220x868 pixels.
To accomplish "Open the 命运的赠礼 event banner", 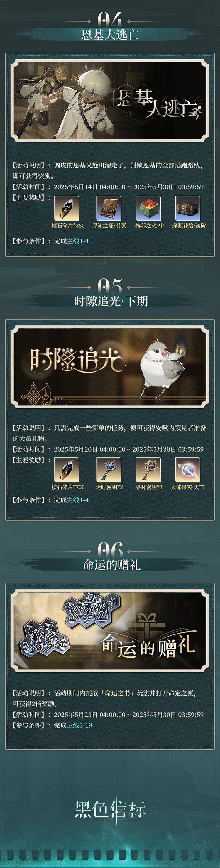I will click(x=110, y=631).
